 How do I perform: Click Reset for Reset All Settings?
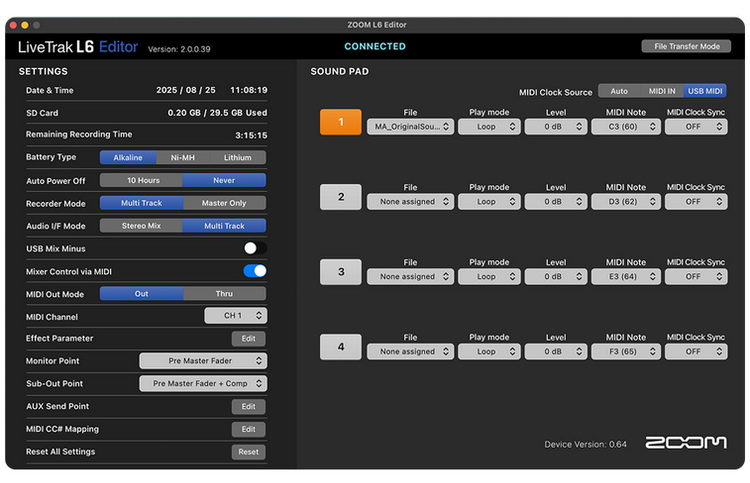[249, 452]
